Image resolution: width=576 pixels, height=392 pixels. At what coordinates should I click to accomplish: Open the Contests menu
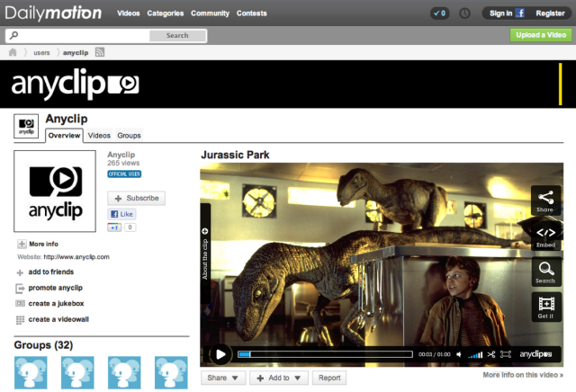tap(252, 13)
